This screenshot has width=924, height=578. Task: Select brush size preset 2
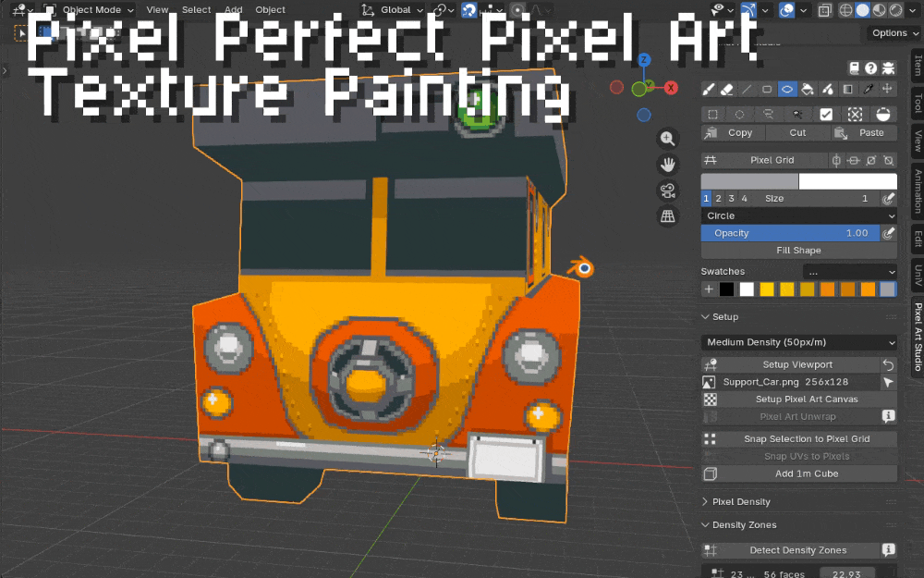pyautogui.click(x=718, y=199)
